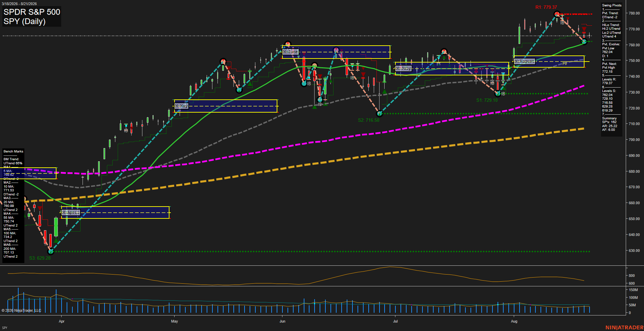Click the Levels R: entry
This screenshot has width=644, height=331.
[x=609, y=79]
